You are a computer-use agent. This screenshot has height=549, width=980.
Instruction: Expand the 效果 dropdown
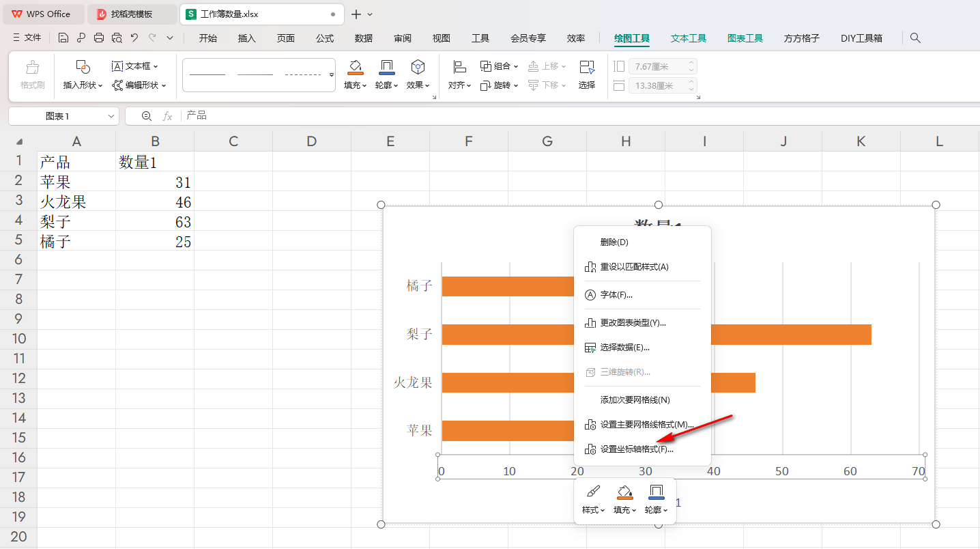point(428,86)
